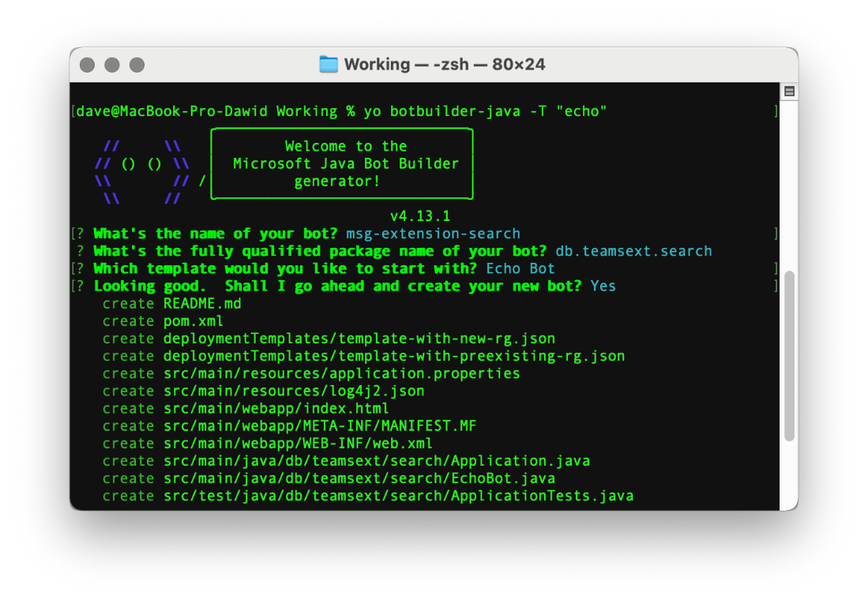Click the ASCII robot face with '() ()' eyes

(141, 172)
